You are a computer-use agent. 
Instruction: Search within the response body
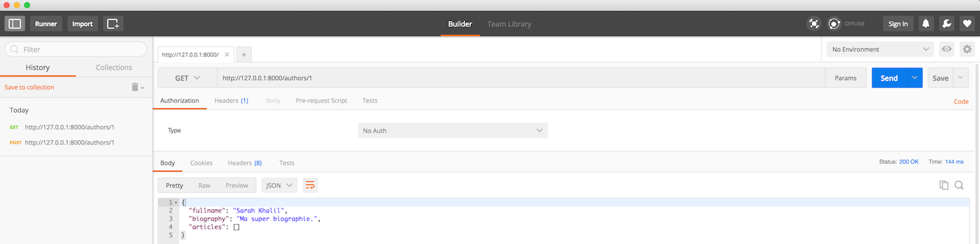click(959, 185)
